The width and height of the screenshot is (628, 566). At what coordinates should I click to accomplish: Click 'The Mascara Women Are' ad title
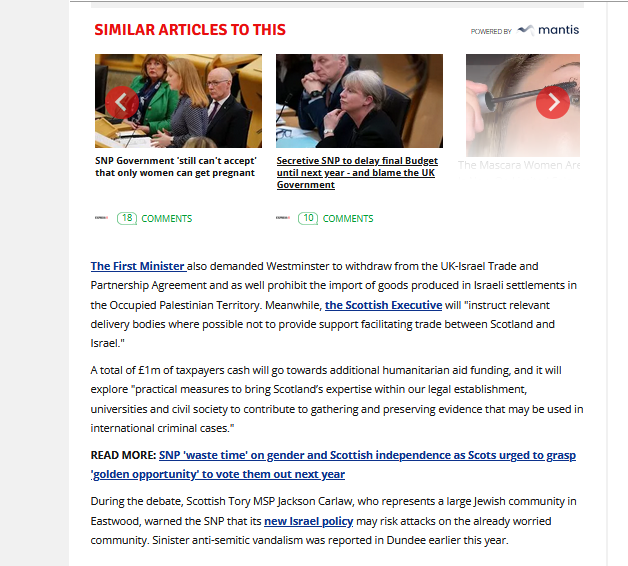pos(519,165)
